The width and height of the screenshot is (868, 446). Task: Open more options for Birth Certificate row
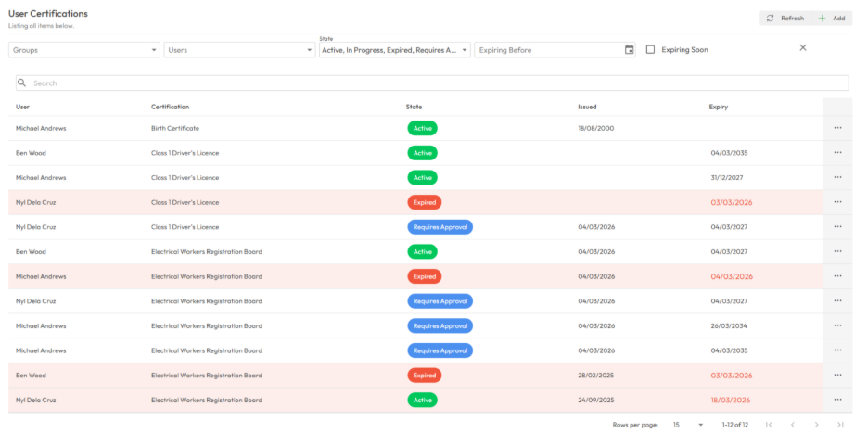(837, 128)
